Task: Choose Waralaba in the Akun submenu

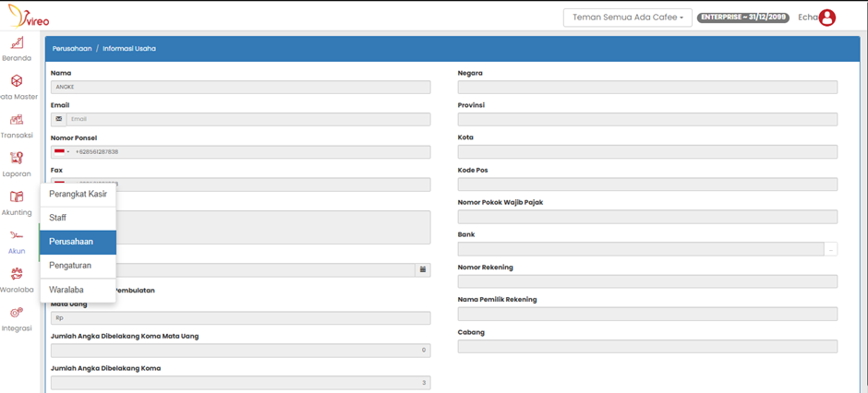Action: (x=66, y=290)
